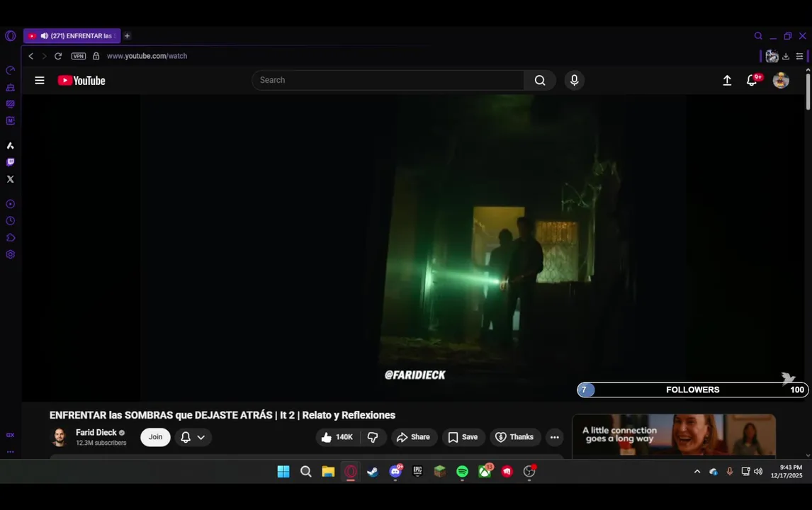The image size is (812, 510).
Task: Expand notification preferences bell dropdown
Action: coord(193,437)
